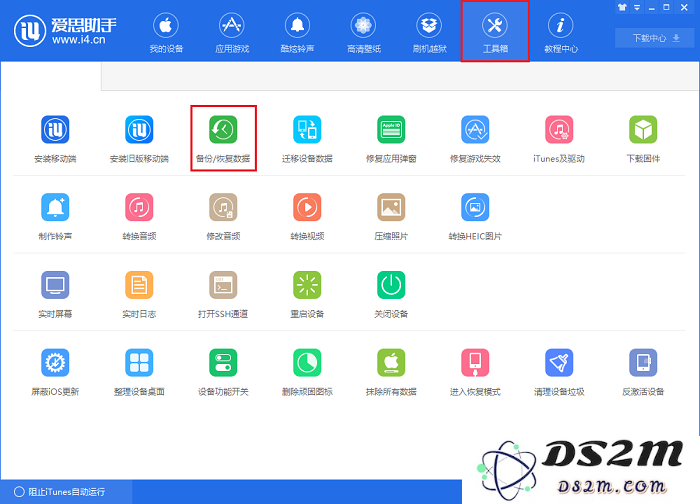
Task: Launch 转换视频 video converter
Action: (x=307, y=217)
